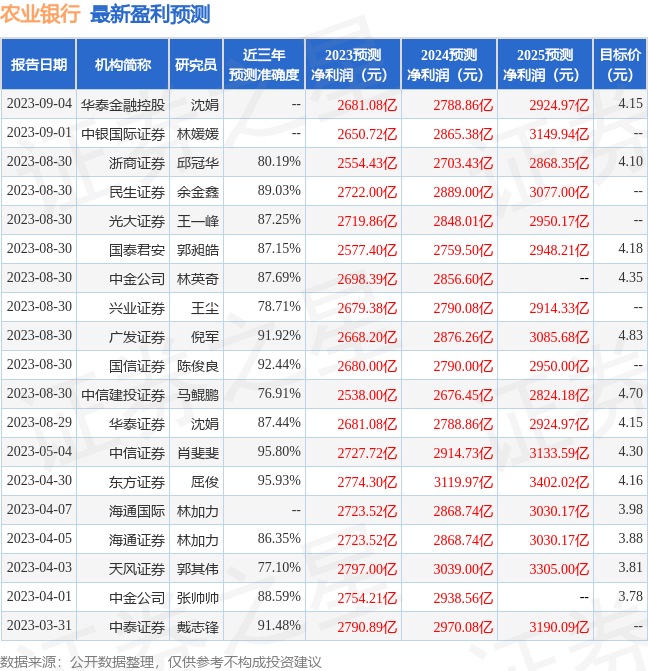Click the 农业银行 title text
648x671 pixels.
point(40,14)
